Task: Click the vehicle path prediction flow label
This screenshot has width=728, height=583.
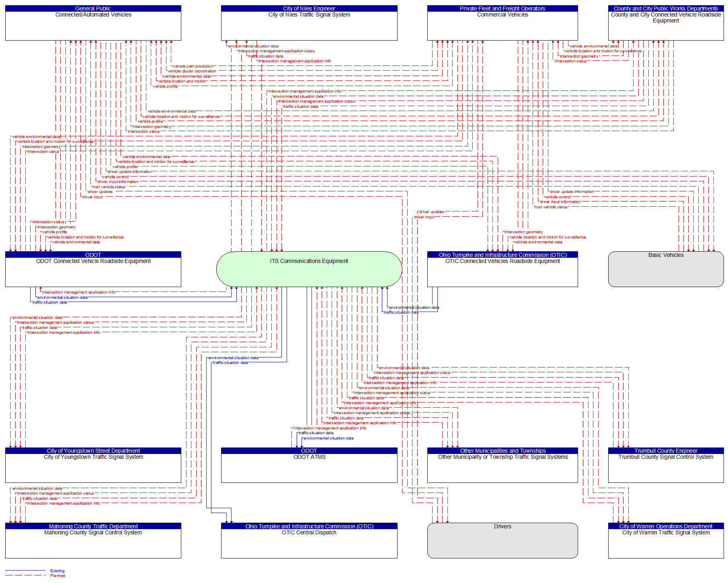Action: click(x=193, y=66)
